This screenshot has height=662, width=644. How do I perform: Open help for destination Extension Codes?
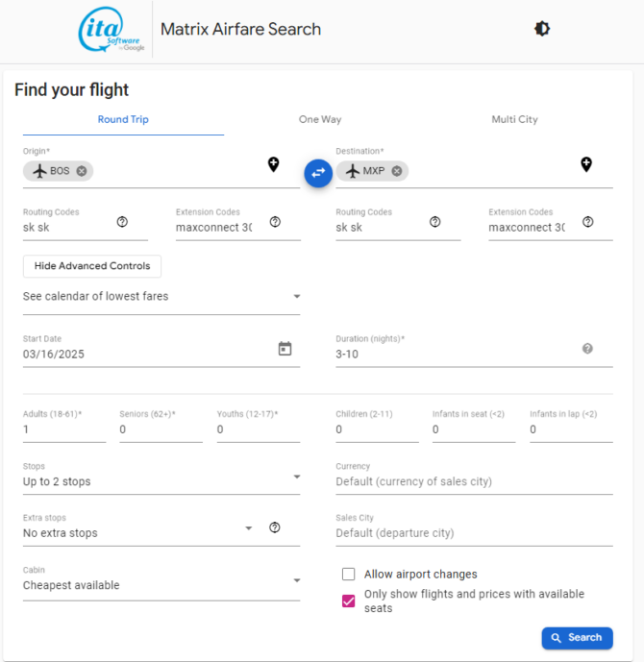[x=587, y=222]
